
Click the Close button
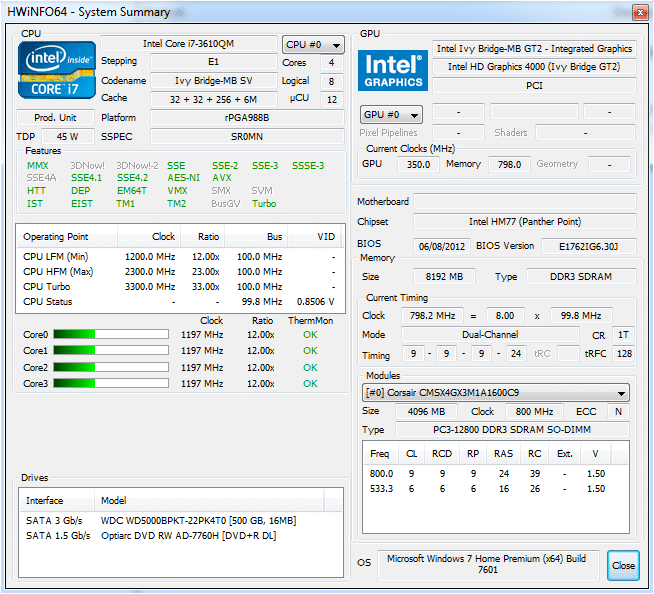[623, 566]
